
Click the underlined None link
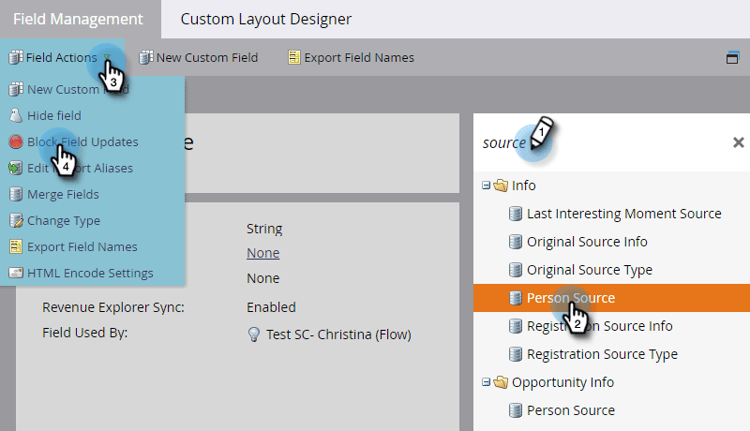click(263, 253)
